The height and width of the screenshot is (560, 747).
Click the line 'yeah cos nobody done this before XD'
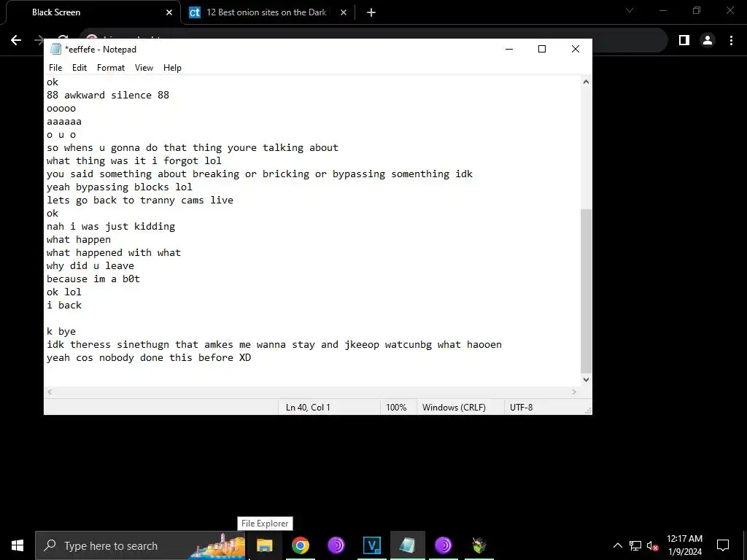[x=149, y=357]
